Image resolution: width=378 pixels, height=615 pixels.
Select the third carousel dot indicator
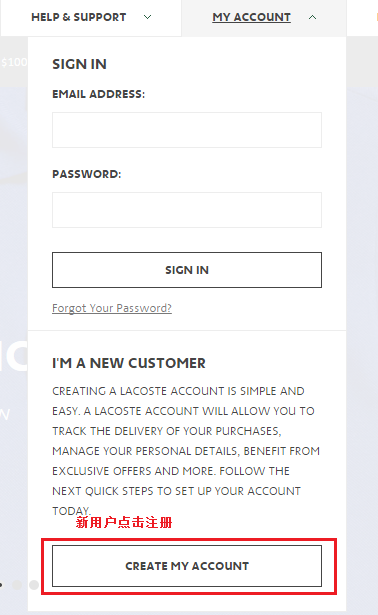click(34, 585)
